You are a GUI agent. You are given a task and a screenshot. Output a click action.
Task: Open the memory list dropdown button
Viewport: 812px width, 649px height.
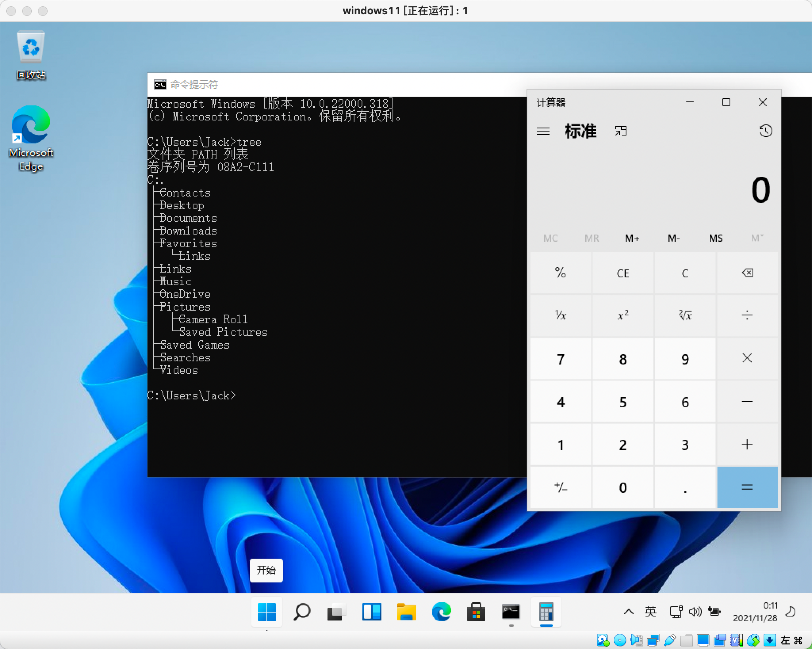[757, 238]
